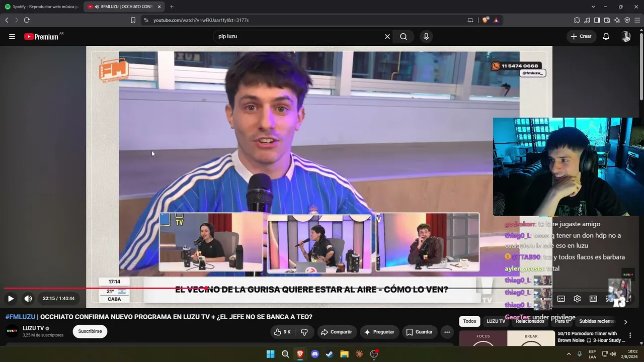Toggle the browser sidebar panel
Screen dimensions: 644x362
point(597,20)
